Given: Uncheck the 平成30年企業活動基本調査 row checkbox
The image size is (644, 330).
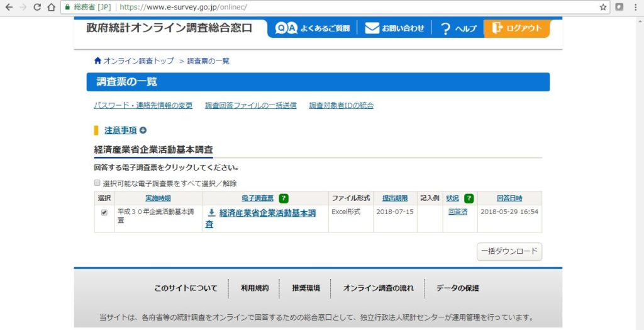Looking at the screenshot, I should click(x=104, y=213).
